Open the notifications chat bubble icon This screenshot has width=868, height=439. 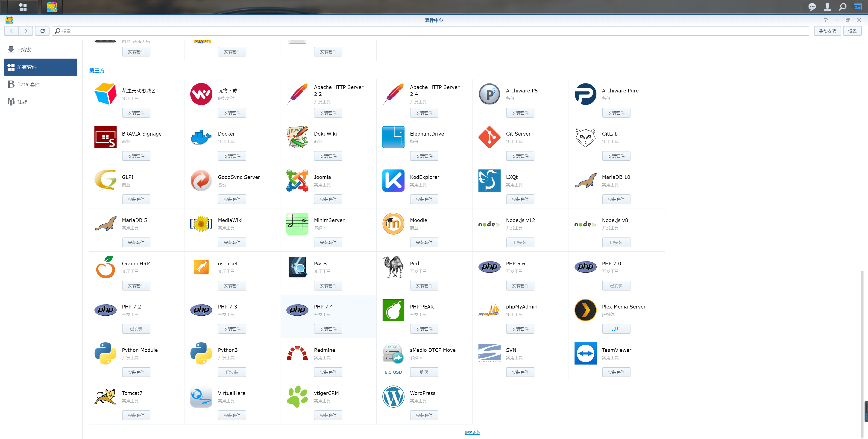[x=812, y=7]
